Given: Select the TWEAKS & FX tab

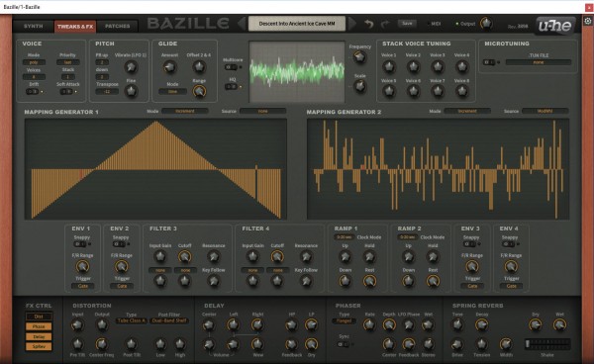Looking at the screenshot, I should [x=75, y=27].
